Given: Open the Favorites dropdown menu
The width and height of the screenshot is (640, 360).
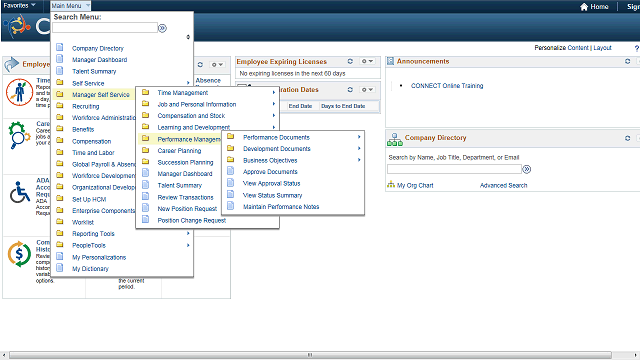Looking at the screenshot, I should 19,5.
